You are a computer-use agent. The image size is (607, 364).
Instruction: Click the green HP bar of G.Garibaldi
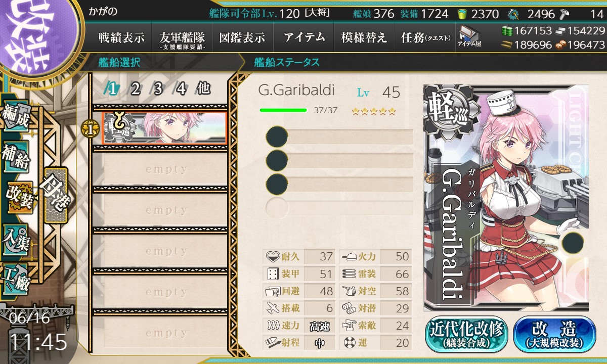pos(283,110)
